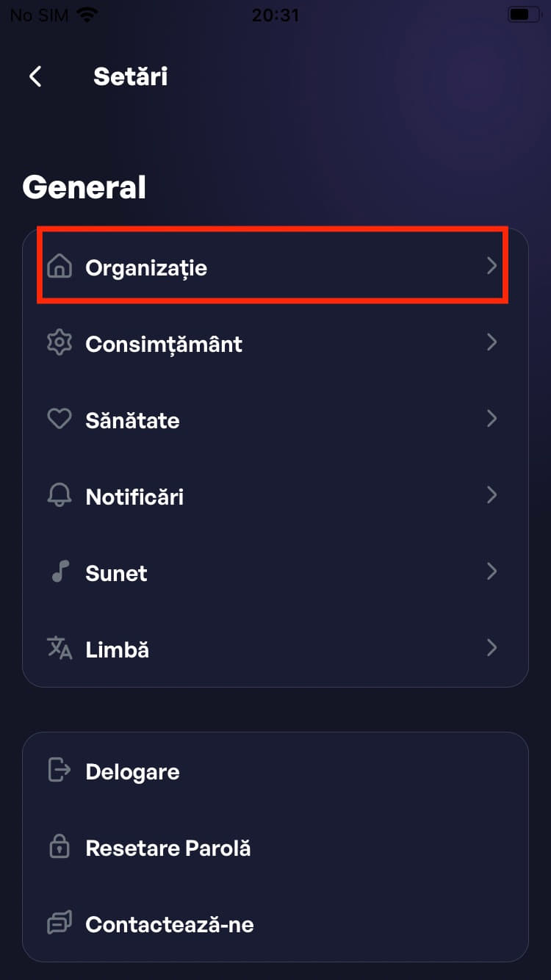This screenshot has height=980, width=551.
Task: Tap the Wi-Fi status icon
Action: pos(87,15)
